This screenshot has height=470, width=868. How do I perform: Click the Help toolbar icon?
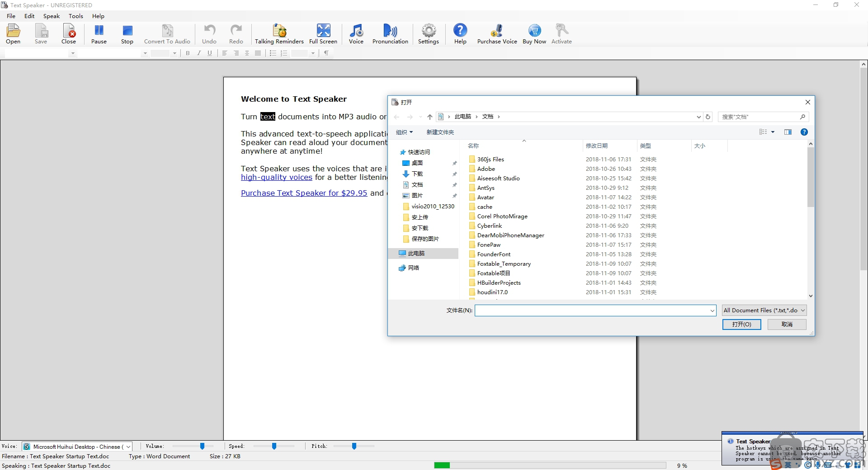(x=460, y=34)
